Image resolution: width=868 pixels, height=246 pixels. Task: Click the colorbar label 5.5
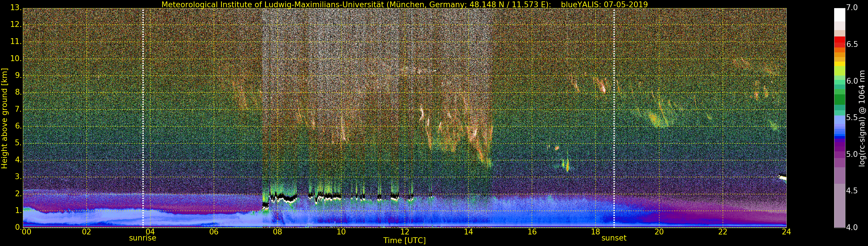coord(852,118)
